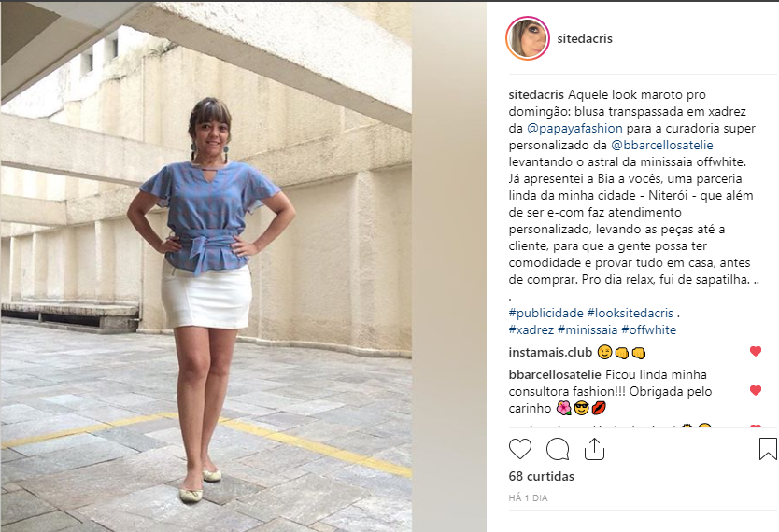
Task: Like the post with heart icon
Action: 520,449
